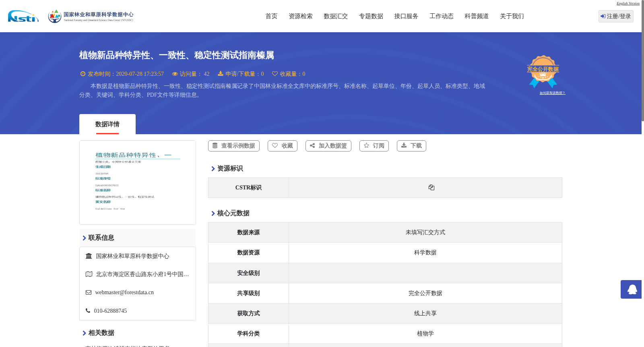644x347 pixels.
Task: Click the NSTI logo
Action: tap(23, 16)
